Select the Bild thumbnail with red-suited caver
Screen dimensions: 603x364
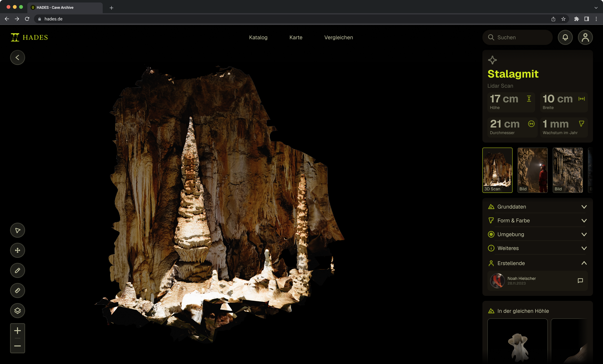tap(532, 170)
